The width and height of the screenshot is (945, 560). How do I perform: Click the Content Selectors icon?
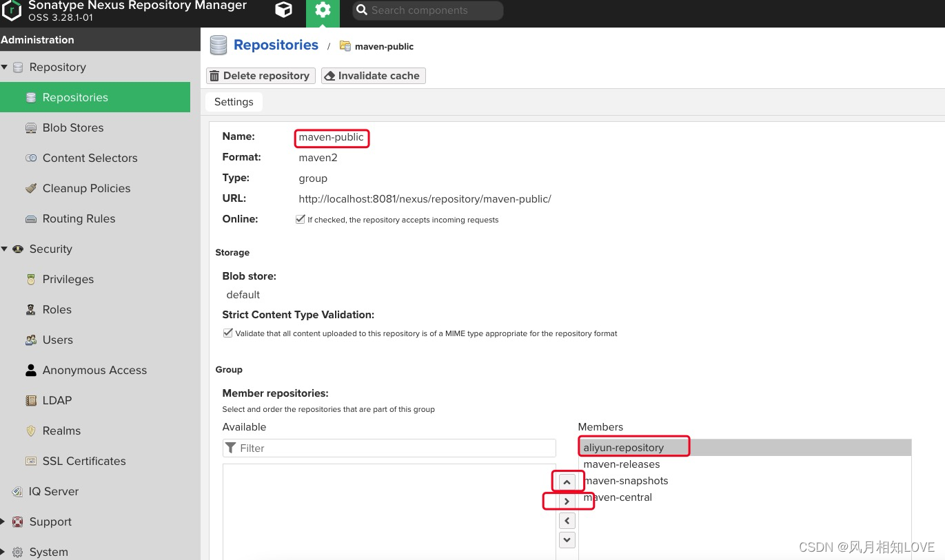click(x=31, y=158)
